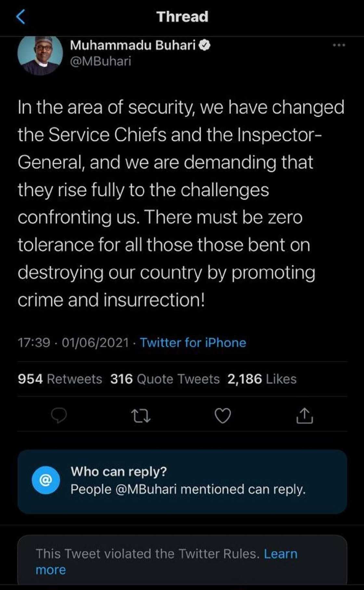Open the tweet options ellipsis menu
The height and width of the screenshot is (590, 364).
tap(339, 46)
